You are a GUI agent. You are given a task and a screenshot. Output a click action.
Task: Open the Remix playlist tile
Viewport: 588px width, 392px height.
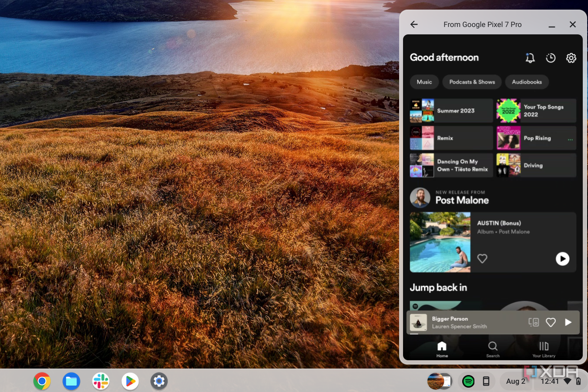451,138
